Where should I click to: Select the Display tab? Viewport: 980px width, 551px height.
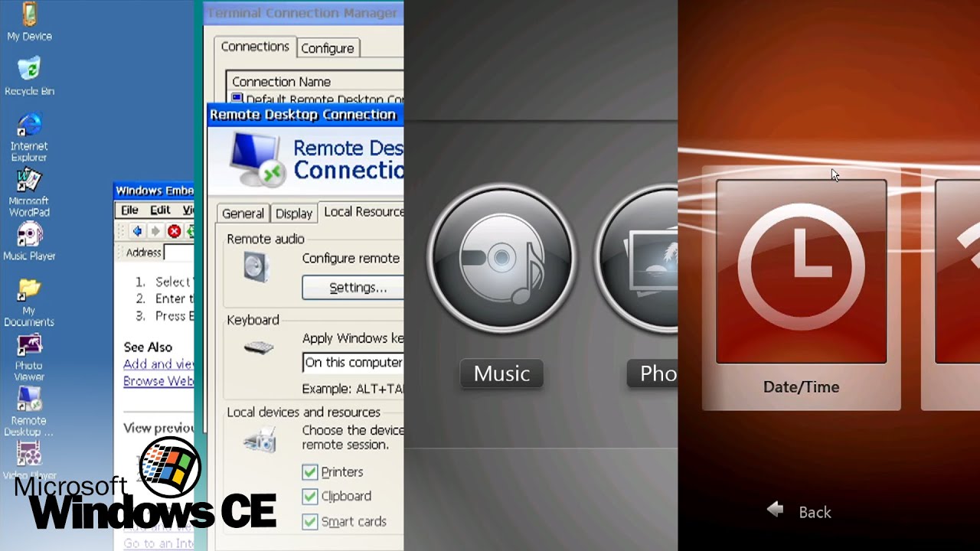pyautogui.click(x=294, y=214)
